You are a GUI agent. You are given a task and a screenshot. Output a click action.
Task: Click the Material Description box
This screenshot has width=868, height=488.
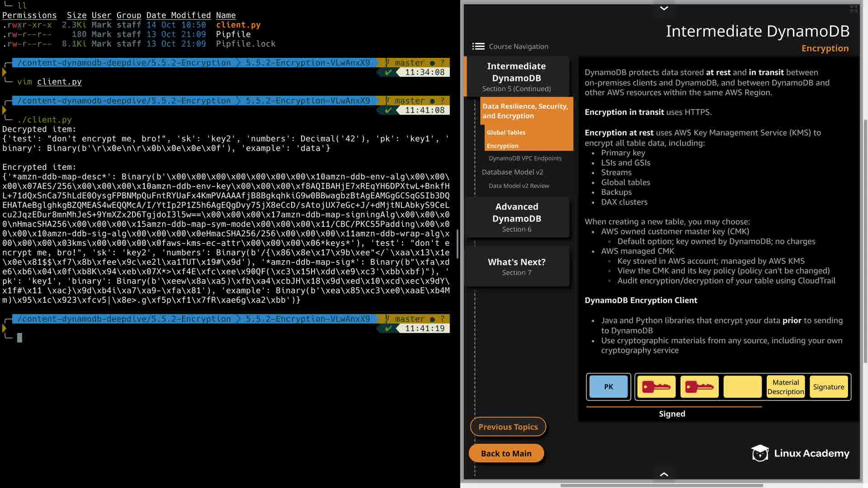[x=785, y=387]
